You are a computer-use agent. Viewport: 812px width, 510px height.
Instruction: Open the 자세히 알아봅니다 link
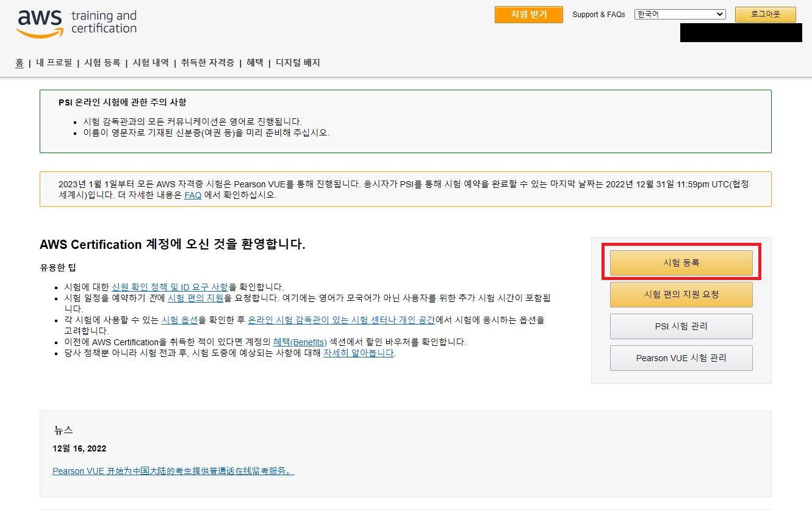358,353
